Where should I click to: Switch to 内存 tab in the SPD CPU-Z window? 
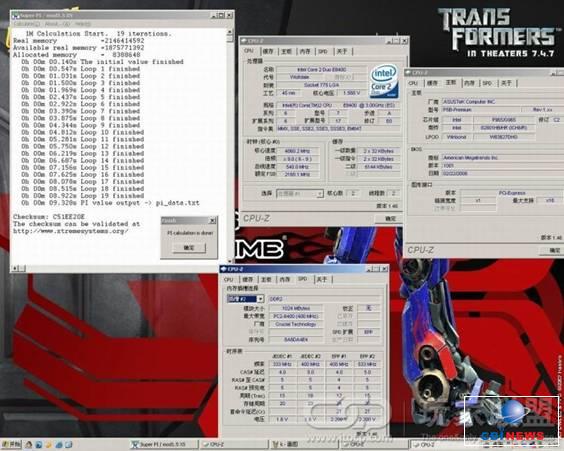coord(285,279)
